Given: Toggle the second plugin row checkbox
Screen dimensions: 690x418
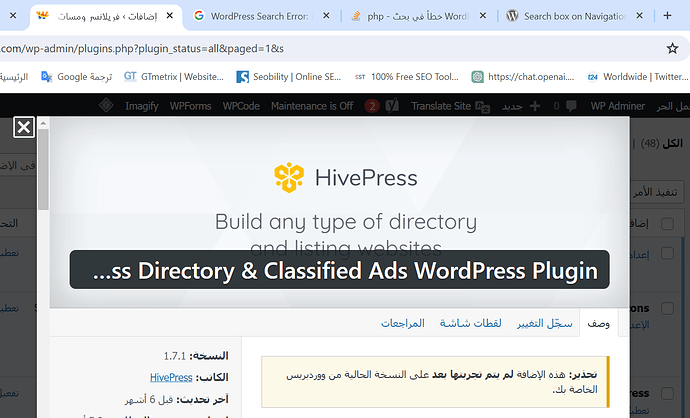Looking at the screenshot, I should coord(668,308).
